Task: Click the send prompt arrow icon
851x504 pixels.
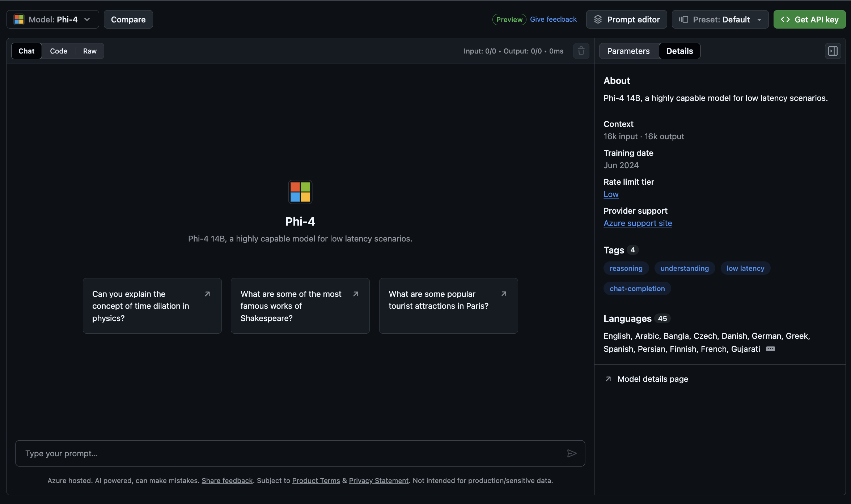Action: click(572, 453)
